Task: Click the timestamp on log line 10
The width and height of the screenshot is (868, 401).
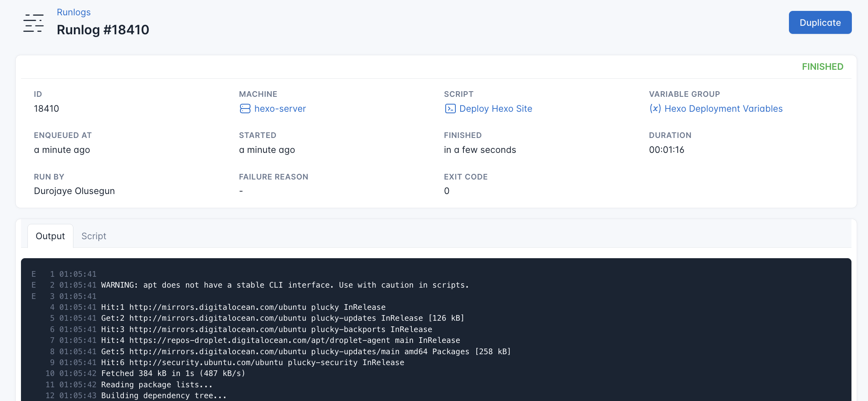Action: click(x=78, y=373)
